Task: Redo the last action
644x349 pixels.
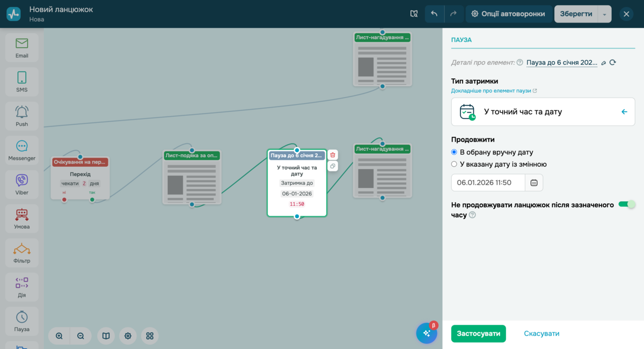Action: 453,14
